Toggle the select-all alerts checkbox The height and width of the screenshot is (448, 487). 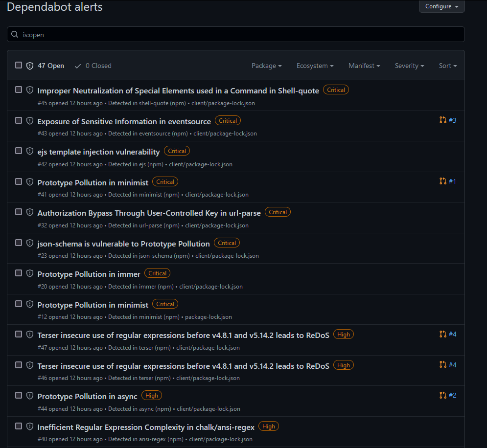coord(19,65)
